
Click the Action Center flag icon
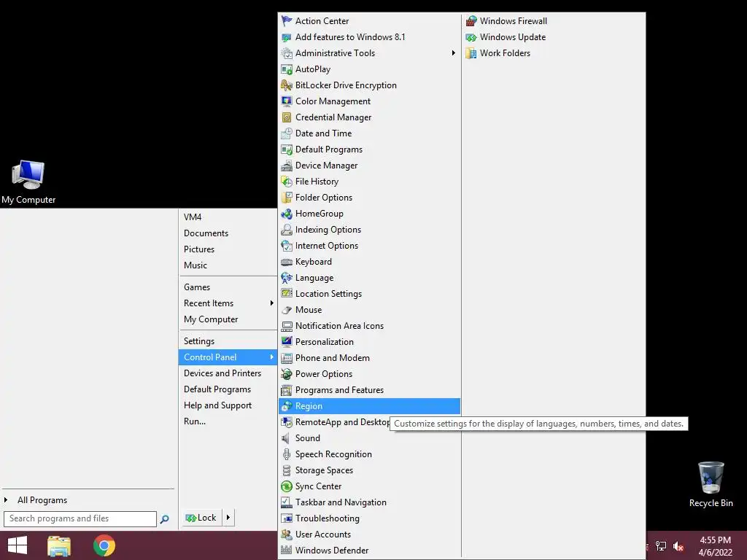point(286,21)
